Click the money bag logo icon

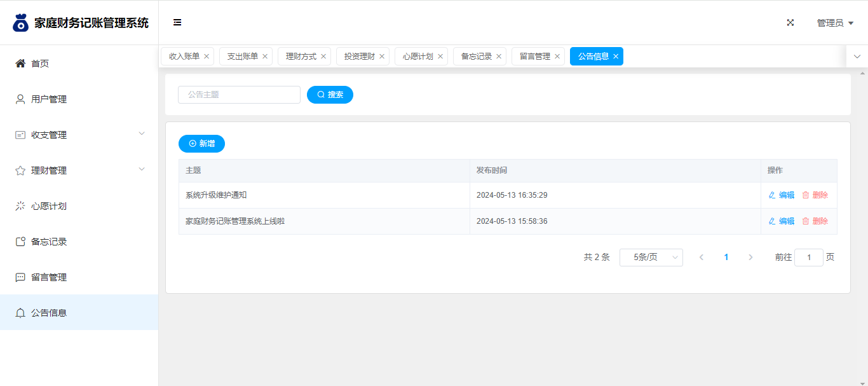(x=21, y=23)
